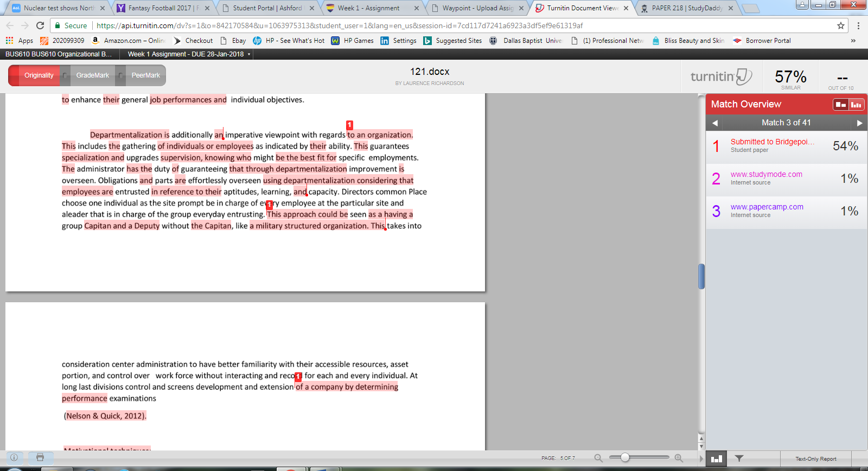868x471 pixels.
Task: Click the match overview bar chart icon at bottom
Action: [x=717, y=459]
